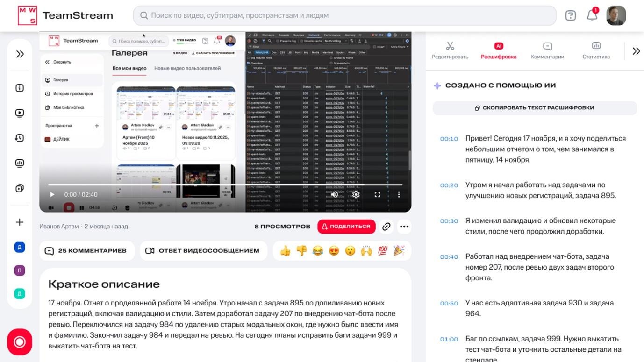
Task: Open help with the question mark icon
Action: click(x=570, y=15)
